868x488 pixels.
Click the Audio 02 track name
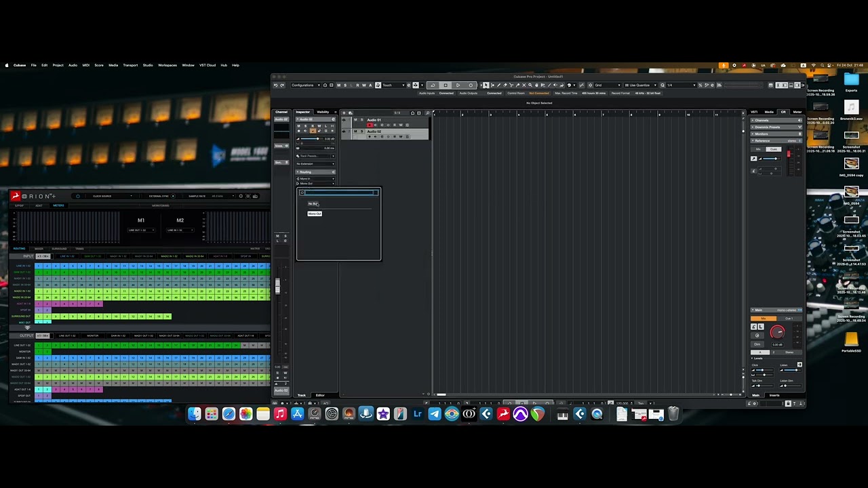[x=374, y=131]
